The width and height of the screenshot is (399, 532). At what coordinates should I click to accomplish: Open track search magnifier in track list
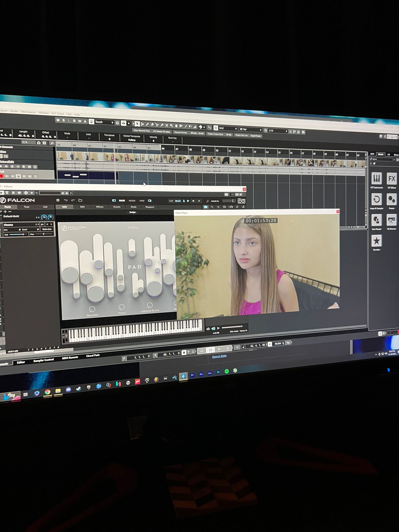tap(52, 143)
